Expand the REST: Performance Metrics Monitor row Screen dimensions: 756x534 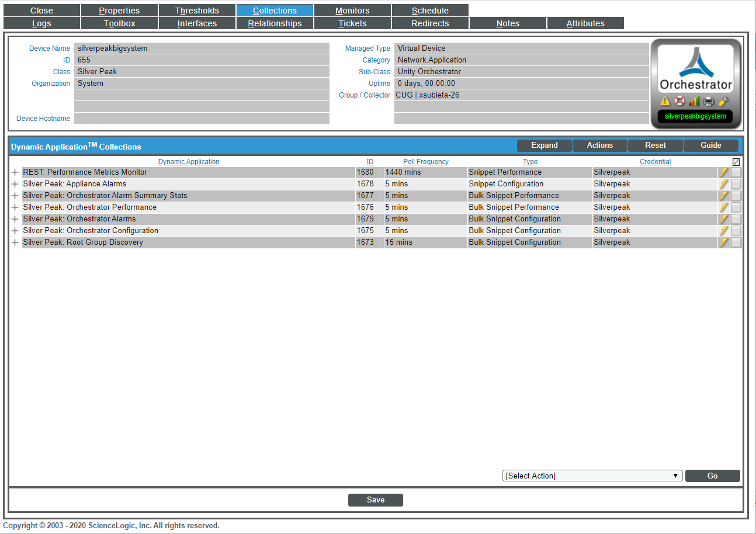tap(14, 172)
